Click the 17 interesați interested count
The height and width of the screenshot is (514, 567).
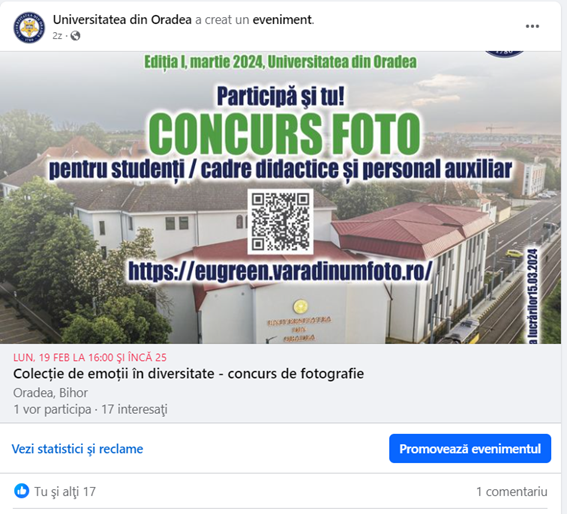coord(134,409)
